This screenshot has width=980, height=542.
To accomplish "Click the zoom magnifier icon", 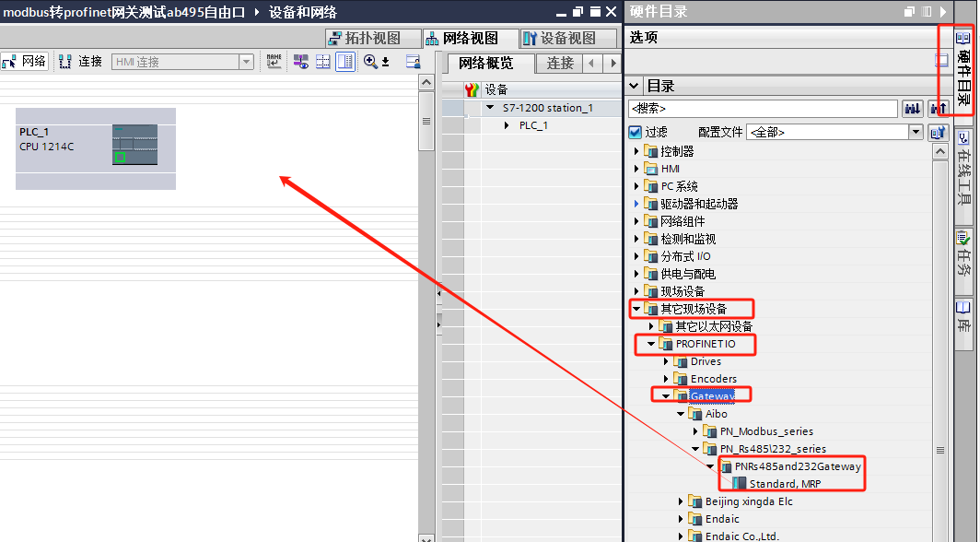I will [370, 61].
